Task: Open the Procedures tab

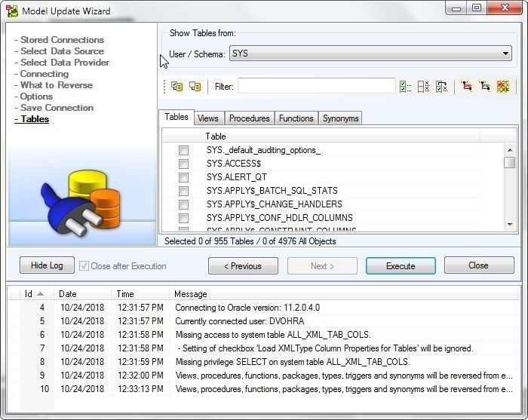Action: click(249, 118)
